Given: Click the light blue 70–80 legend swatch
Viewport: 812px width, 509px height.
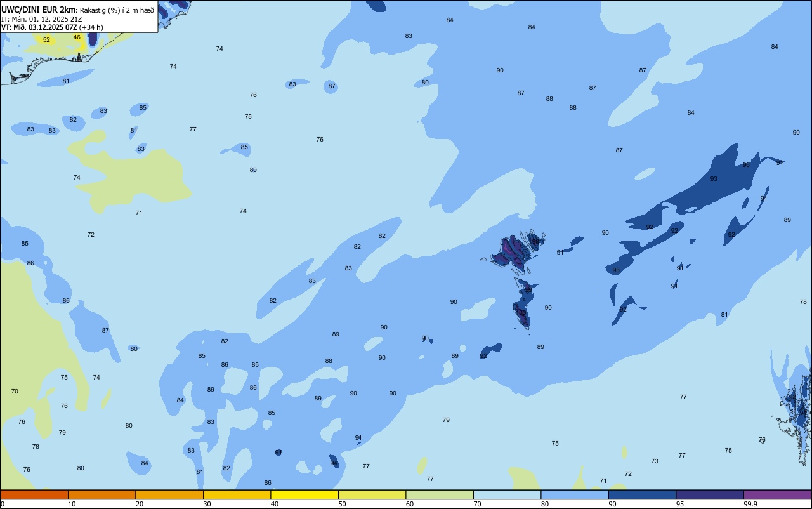Looking at the screenshot, I should point(507,494).
